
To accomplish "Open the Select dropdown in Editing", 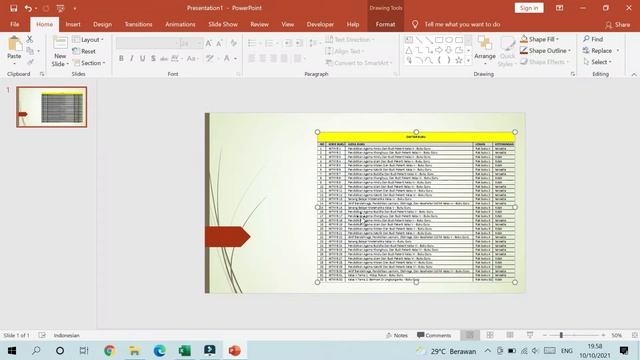I will pyautogui.click(x=597, y=62).
